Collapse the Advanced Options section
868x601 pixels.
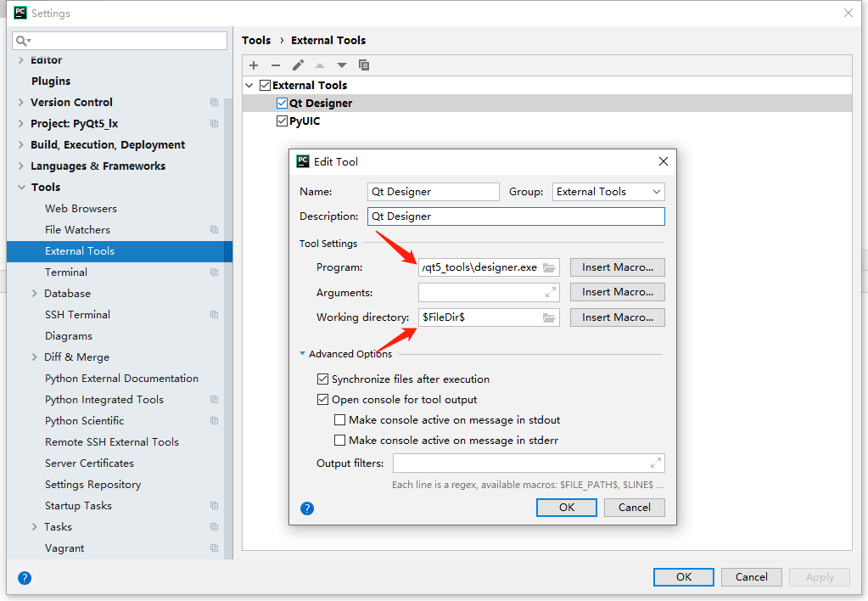302,354
